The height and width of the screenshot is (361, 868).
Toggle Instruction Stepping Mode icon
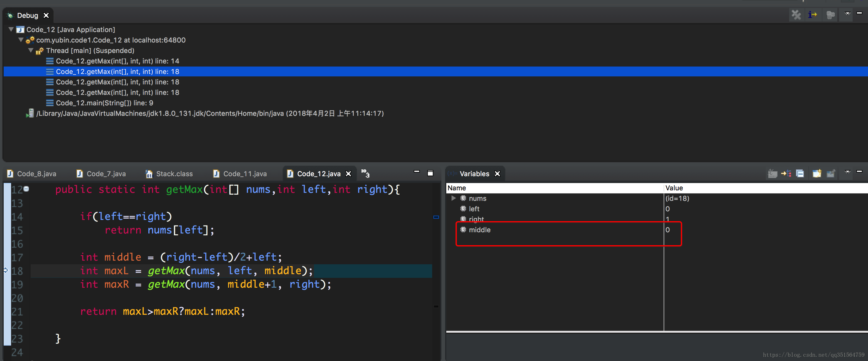812,15
